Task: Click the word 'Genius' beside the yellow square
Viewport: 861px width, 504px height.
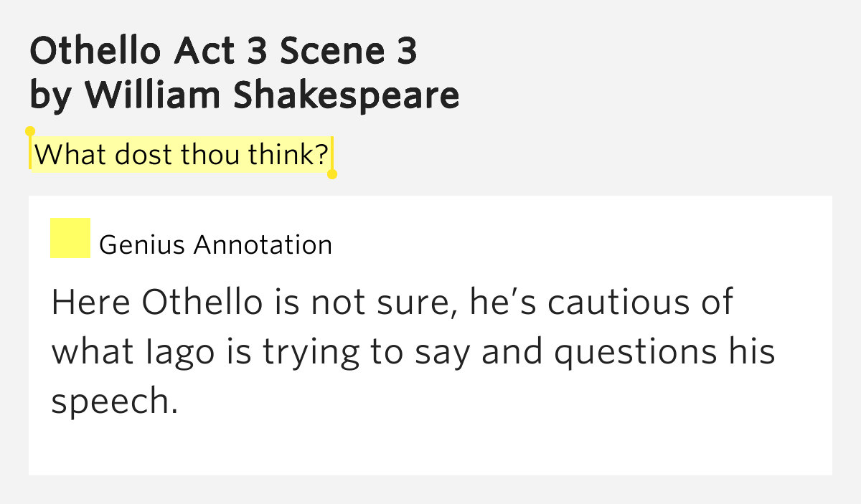Action: [143, 245]
